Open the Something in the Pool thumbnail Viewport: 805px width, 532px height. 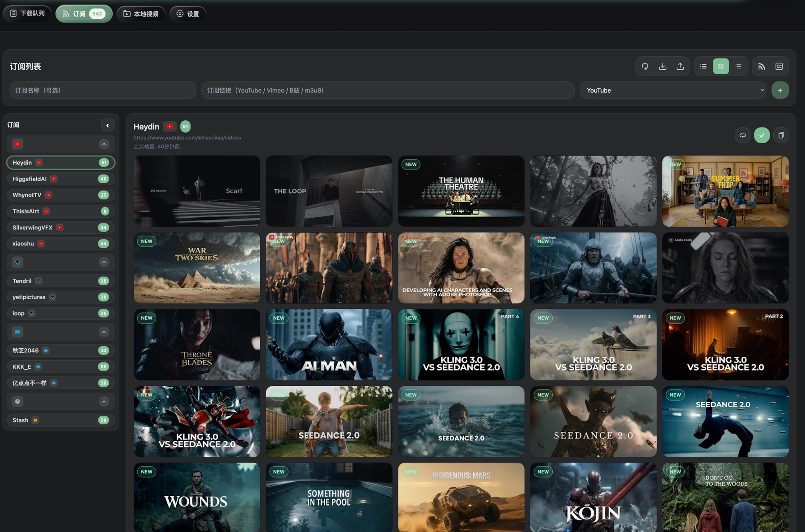pyautogui.click(x=329, y=497)
